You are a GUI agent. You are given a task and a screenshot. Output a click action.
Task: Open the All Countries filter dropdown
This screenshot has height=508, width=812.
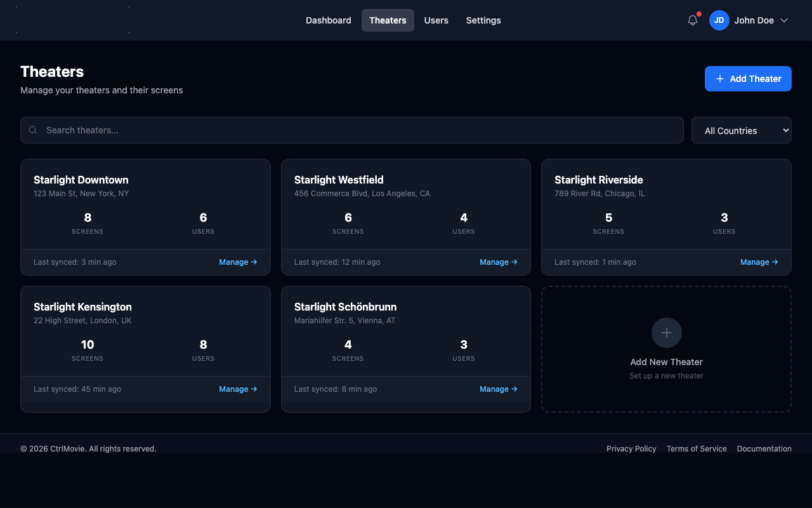point(741,130)
